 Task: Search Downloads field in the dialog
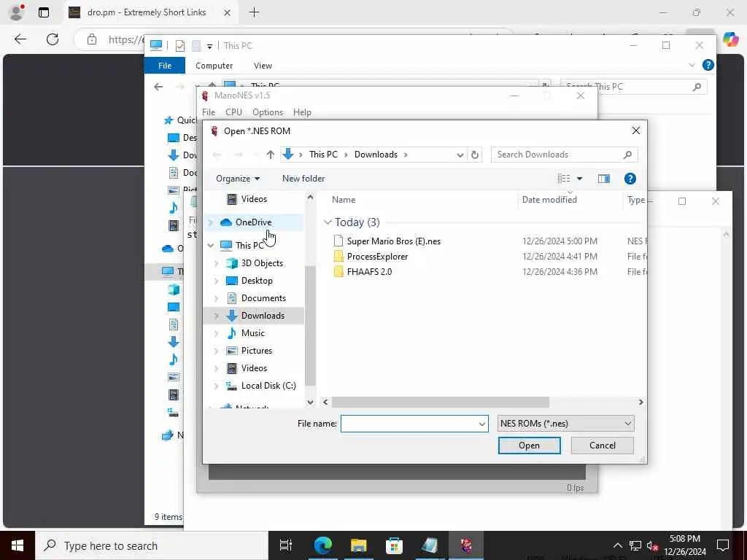pyautogui.click(x=564, y=155)
